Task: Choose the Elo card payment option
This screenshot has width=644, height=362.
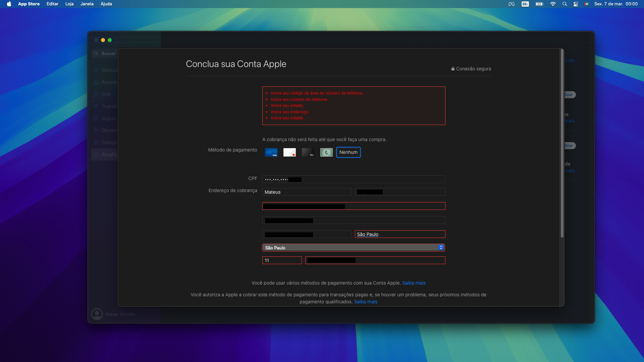Action: coord(308,153)
